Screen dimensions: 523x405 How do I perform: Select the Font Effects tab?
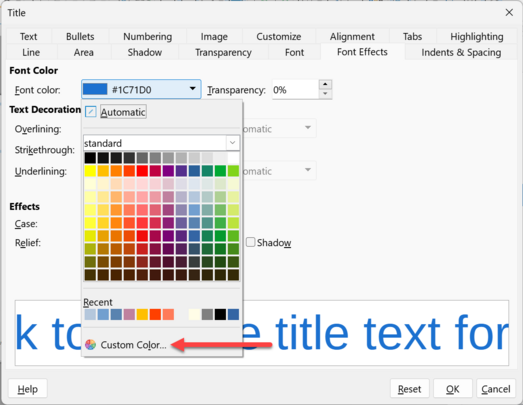362,52
